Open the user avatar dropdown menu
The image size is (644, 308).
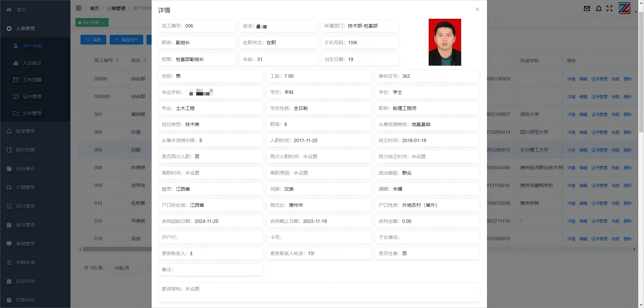[x=625, y=8]
